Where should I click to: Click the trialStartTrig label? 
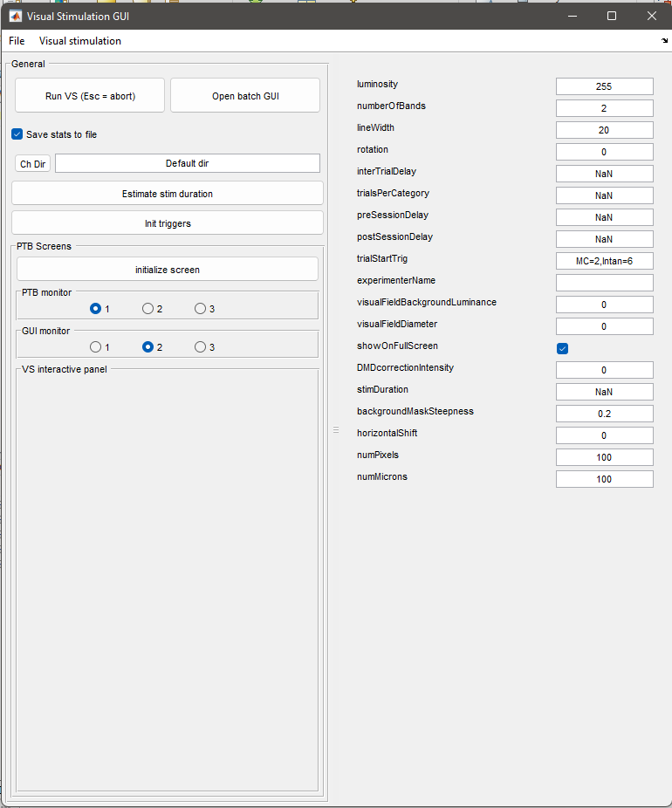pyautogui.click(x=382, y=258)
